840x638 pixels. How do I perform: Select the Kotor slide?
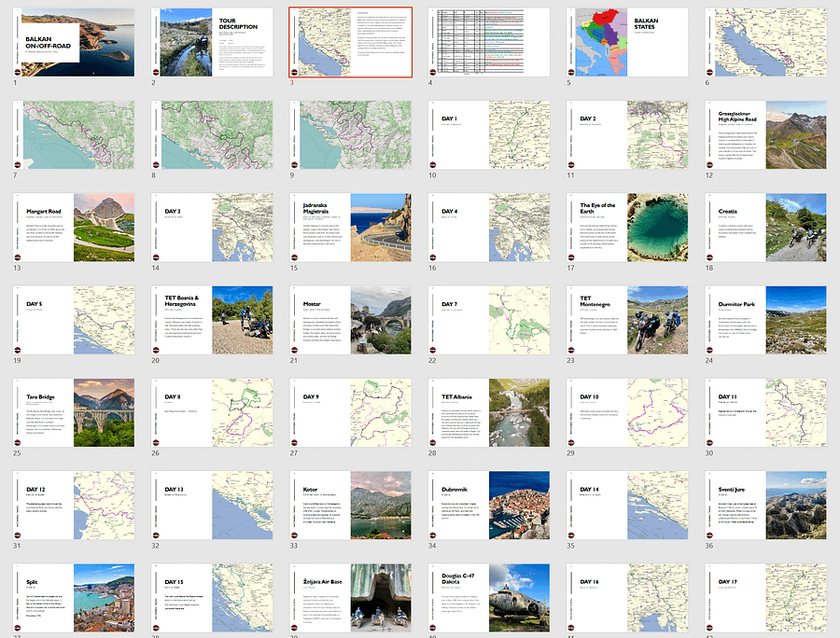click(x=350, y=506)
